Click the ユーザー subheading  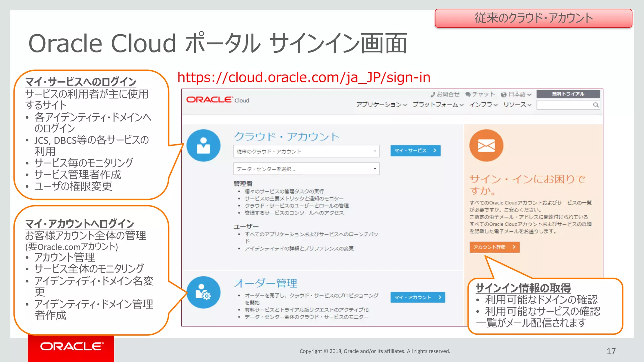(246, 227)
